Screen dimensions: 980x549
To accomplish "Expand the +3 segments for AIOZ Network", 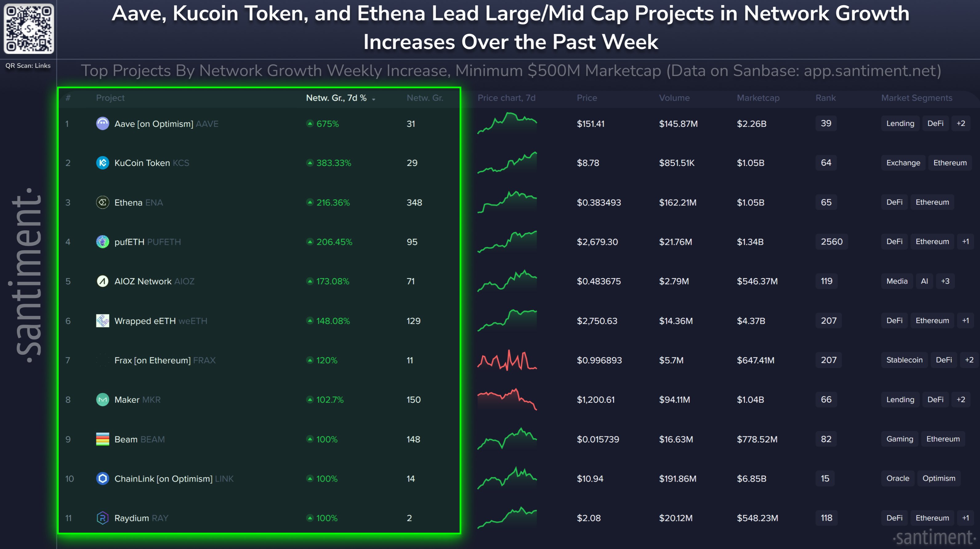I will point(945,281).
